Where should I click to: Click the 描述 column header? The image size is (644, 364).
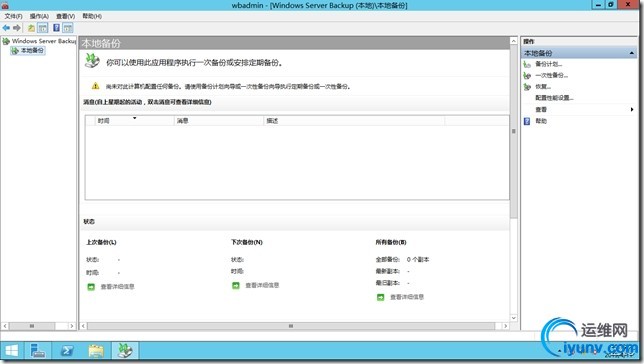tap(354, 120)
